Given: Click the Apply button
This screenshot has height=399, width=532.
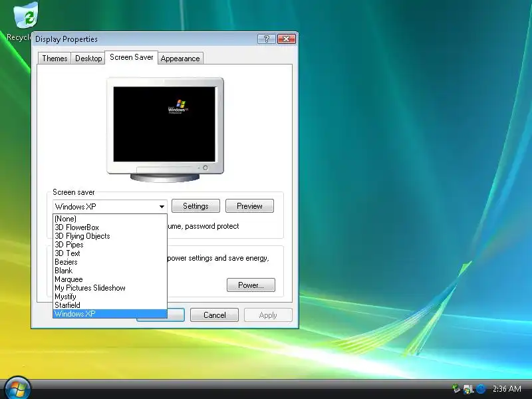Looking at the screenshot, I should [x=268, y=315].
